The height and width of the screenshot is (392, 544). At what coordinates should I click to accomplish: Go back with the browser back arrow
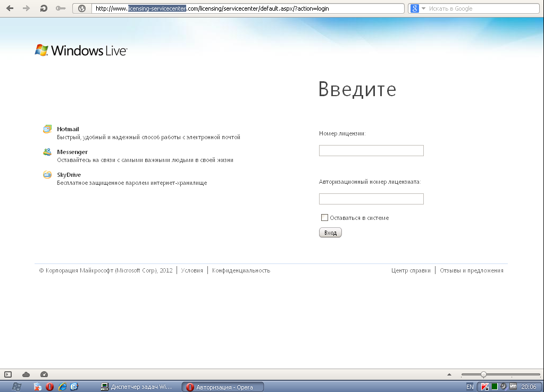[10, 8]
